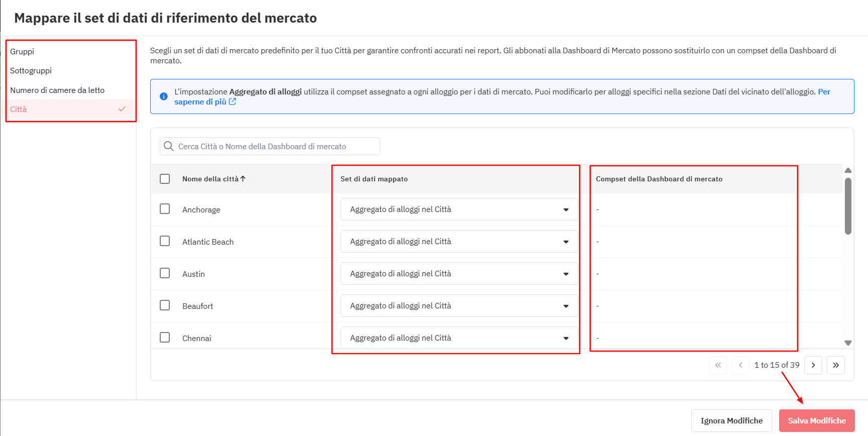Go to the previous results page
The height and width of the screenshot is (436, 868).
pos(740,365)
